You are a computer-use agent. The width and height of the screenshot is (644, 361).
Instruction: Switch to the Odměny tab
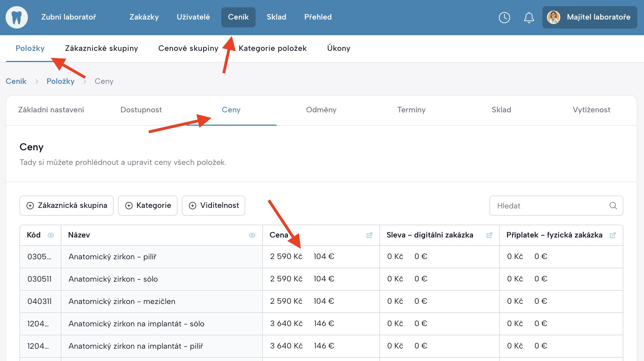(x=321, y=110)
